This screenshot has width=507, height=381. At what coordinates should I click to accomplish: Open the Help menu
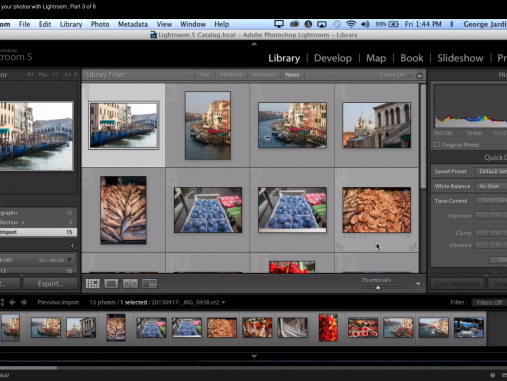[221, 24]
